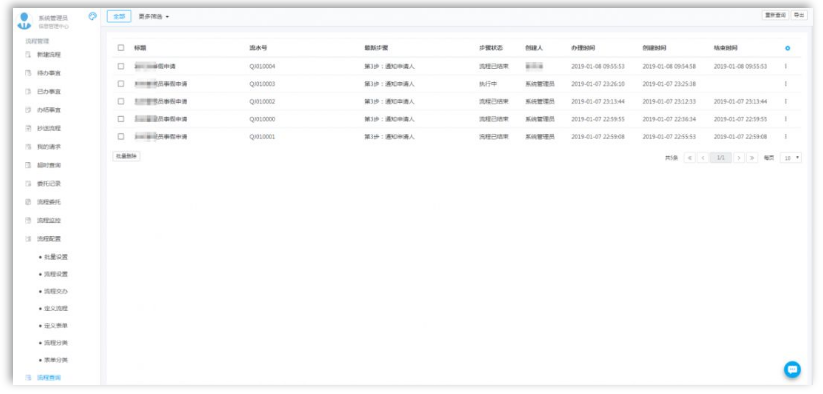This screenshot has width=823, height=394.
Task: Open the per-page count dropdown
Action: (x=791, y=157)
